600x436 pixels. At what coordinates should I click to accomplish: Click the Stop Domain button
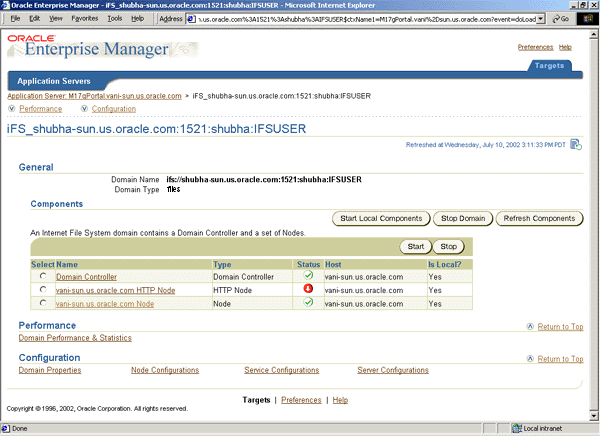(x=463, y=219)
